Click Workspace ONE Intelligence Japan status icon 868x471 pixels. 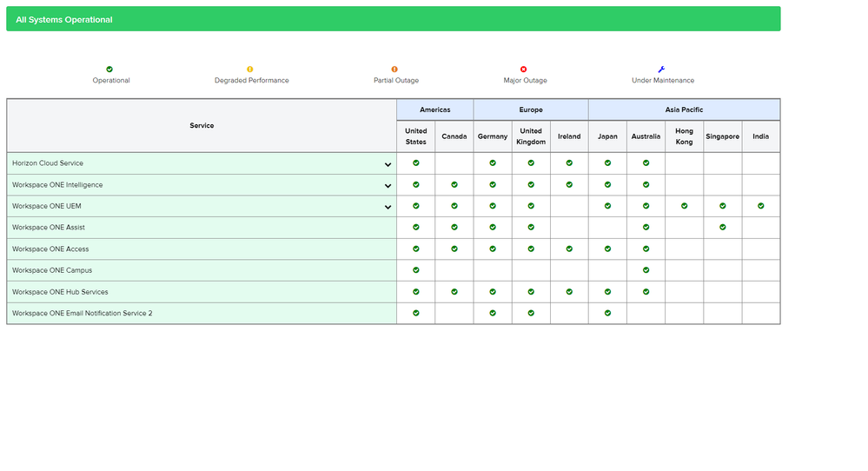tap(608, 184)
